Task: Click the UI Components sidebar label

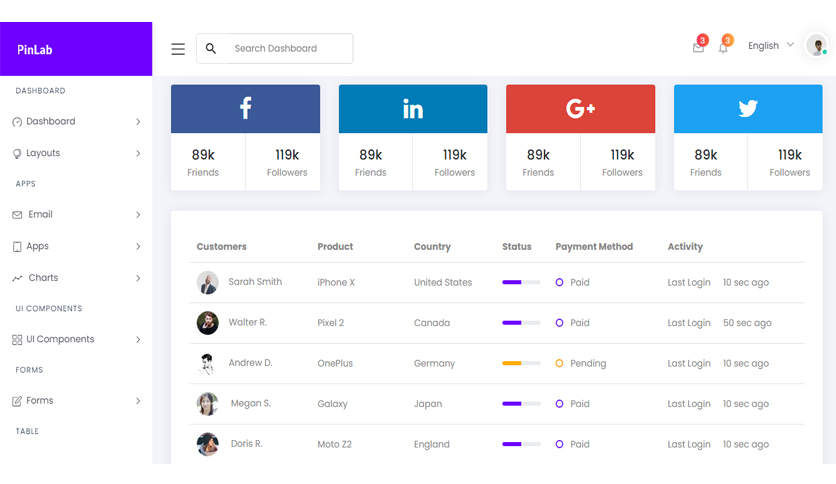Action: (60, 340)
